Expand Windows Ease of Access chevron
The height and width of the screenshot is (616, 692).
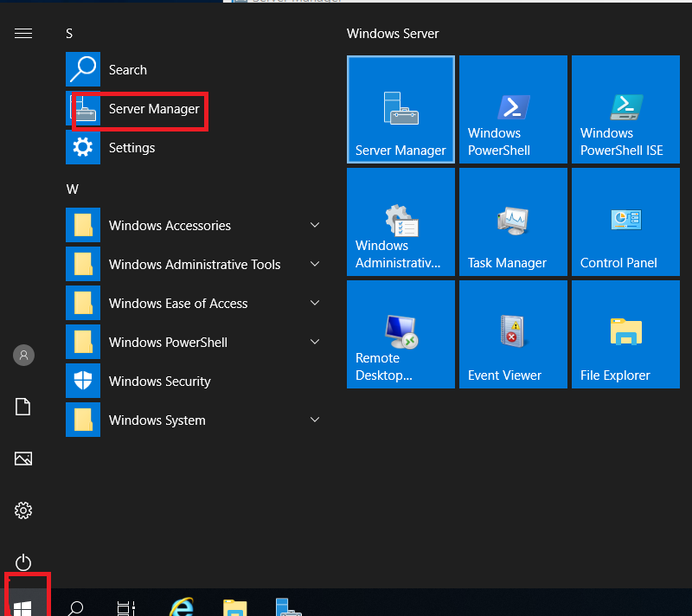(x=315, y=303)
